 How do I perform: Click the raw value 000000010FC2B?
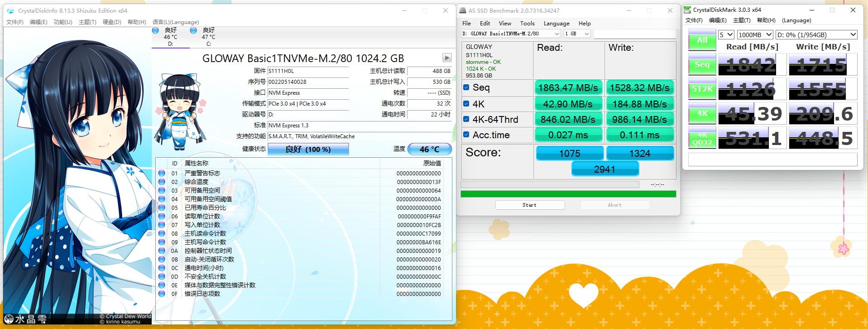click(419, 225)
